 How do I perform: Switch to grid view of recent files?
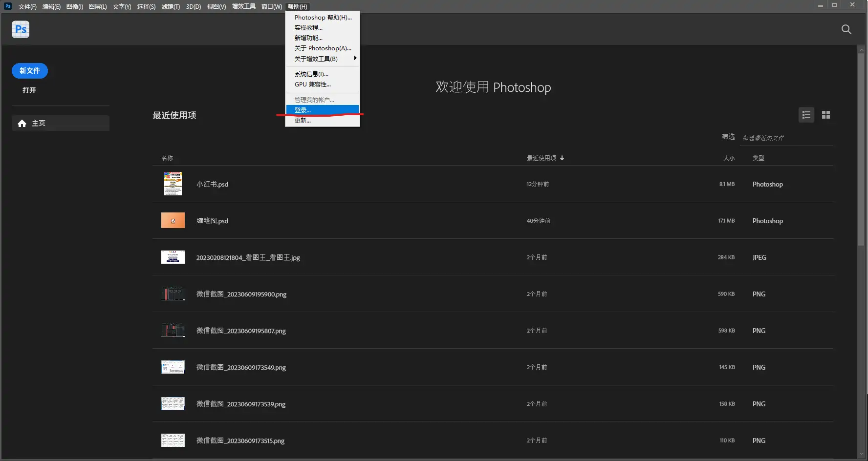[x=826, y=115]
